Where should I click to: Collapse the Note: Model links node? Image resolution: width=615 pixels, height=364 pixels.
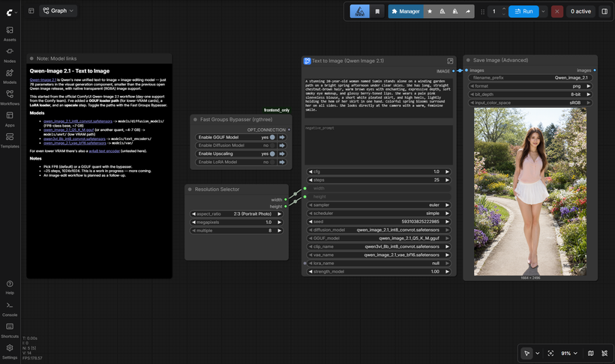click(x=31, y=58)
